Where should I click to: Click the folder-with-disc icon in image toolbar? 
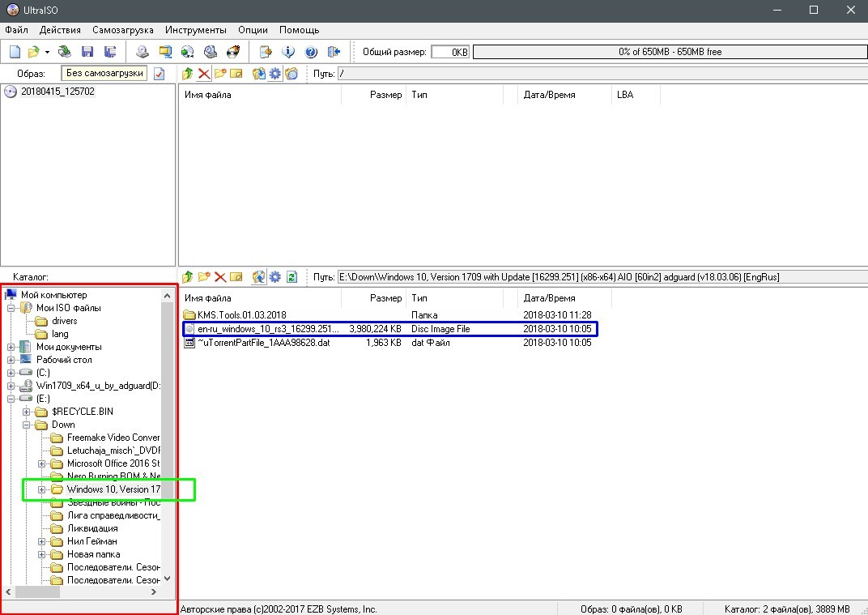tap(291, 74)
